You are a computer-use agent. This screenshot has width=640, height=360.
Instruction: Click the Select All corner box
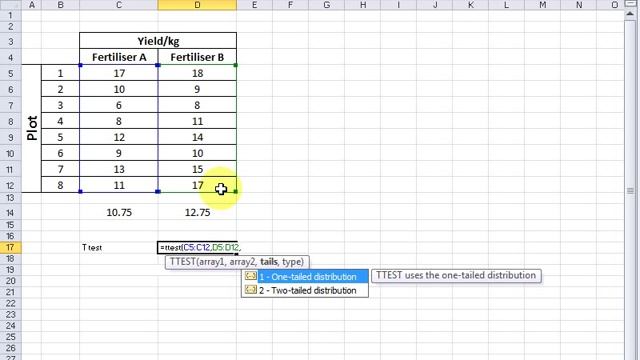[10, 5]
